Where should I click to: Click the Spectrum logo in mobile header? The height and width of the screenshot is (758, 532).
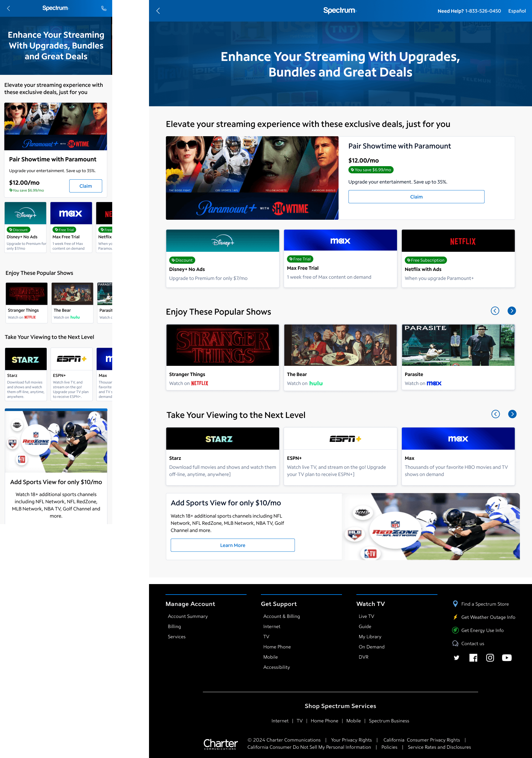tap(55, 8)
